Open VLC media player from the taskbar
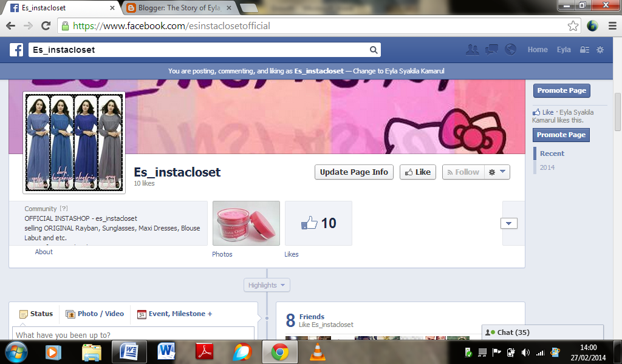 [317, 352]
